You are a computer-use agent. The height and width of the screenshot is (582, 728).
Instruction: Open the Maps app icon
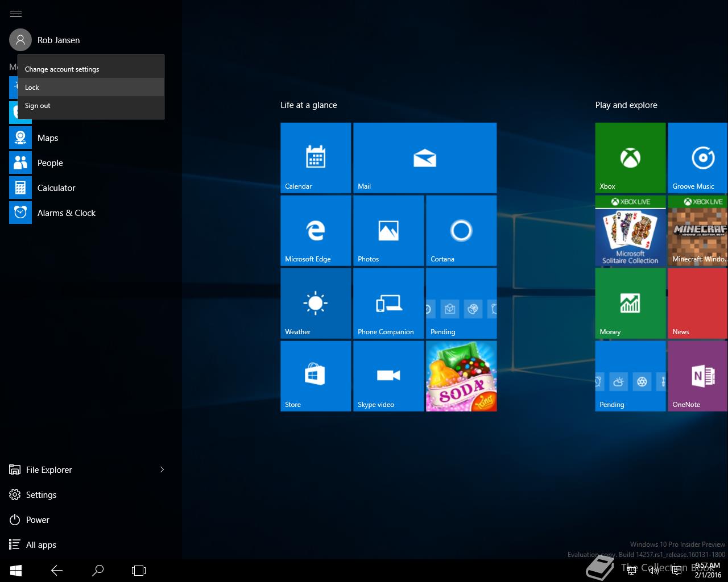pyautogui.click(x=20, y=138)
